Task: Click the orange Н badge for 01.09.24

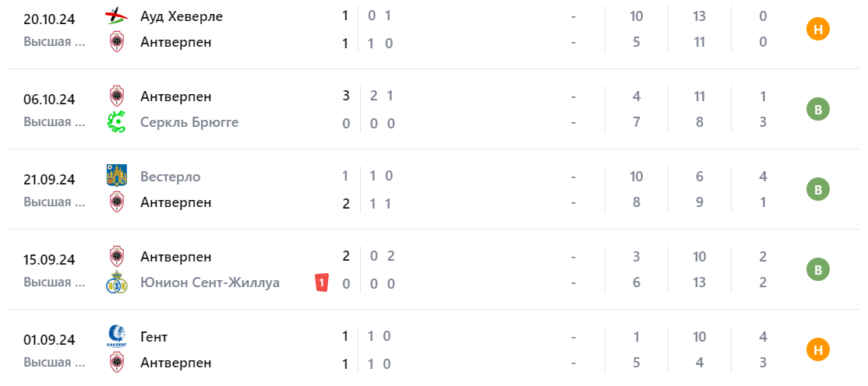Action: [x=817, y=350]
